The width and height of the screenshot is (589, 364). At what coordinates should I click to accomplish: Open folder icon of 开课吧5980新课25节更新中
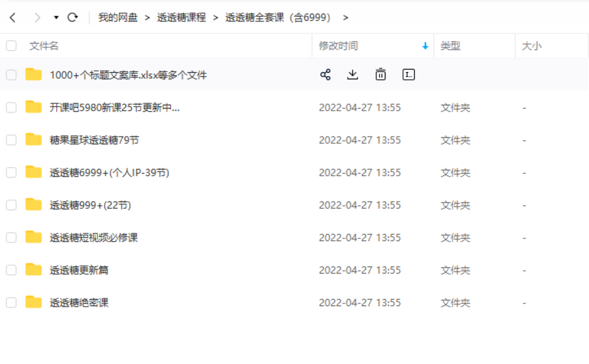point(33,107)
